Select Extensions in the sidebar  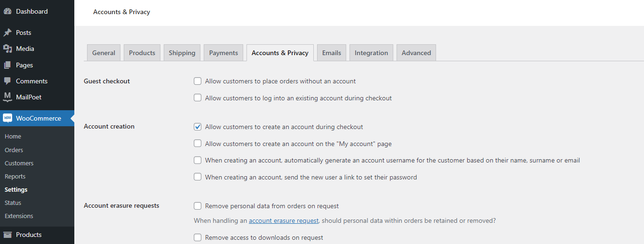pos(19,216)
